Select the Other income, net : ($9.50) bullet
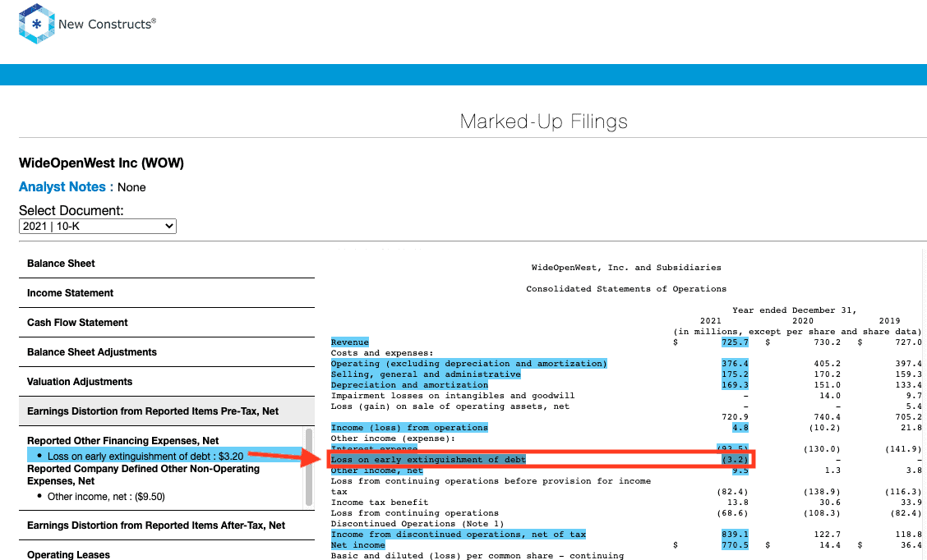The height and width of the screenshot is (560, 927). coord(106,497)
